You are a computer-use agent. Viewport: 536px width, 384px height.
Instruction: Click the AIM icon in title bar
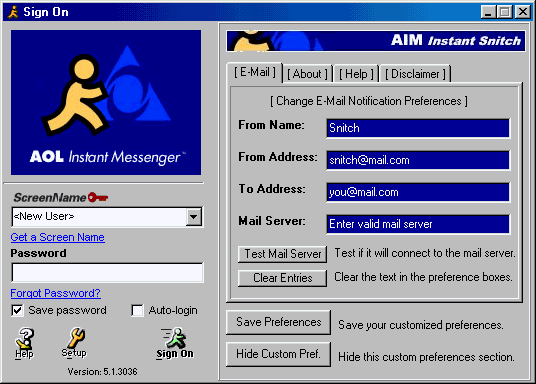13,12
